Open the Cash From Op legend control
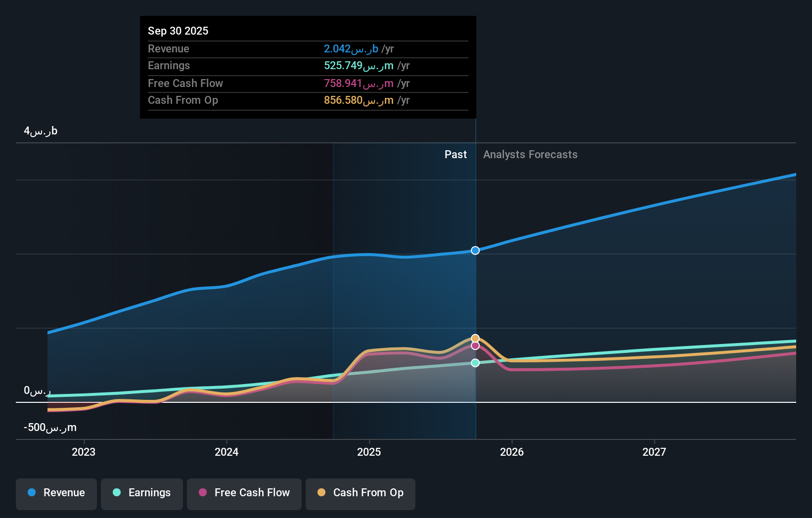 (360, 493)
